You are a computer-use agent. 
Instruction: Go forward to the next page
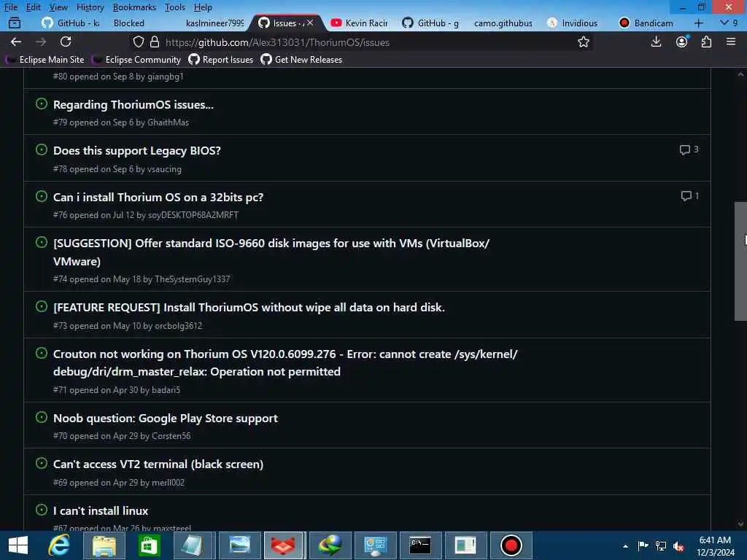41,42
